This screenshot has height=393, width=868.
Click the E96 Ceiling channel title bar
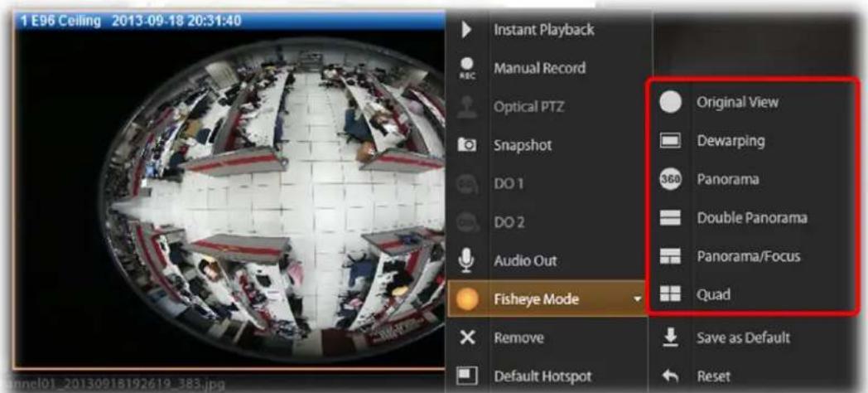pyautogui.click(x=231, y=21)
